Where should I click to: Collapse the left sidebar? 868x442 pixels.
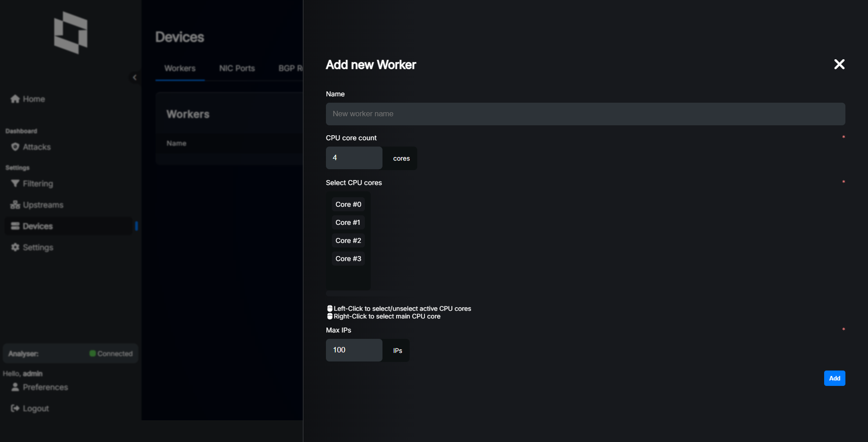click(x=134, y=77)
